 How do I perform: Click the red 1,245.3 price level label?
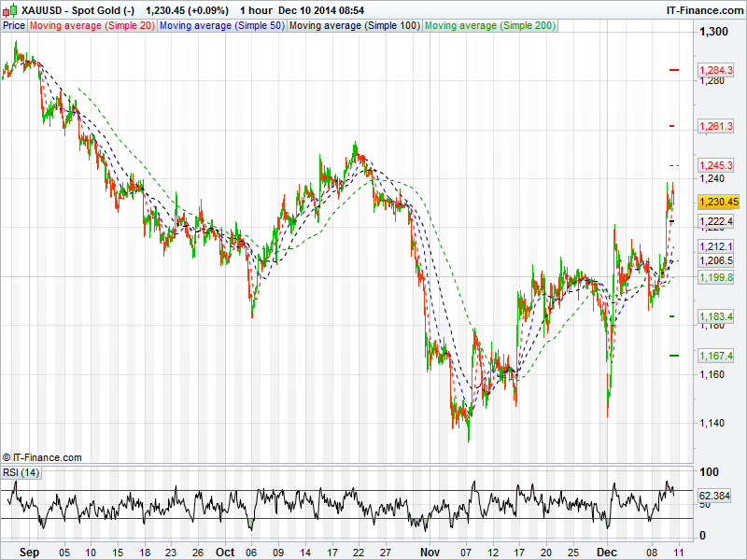718,165
